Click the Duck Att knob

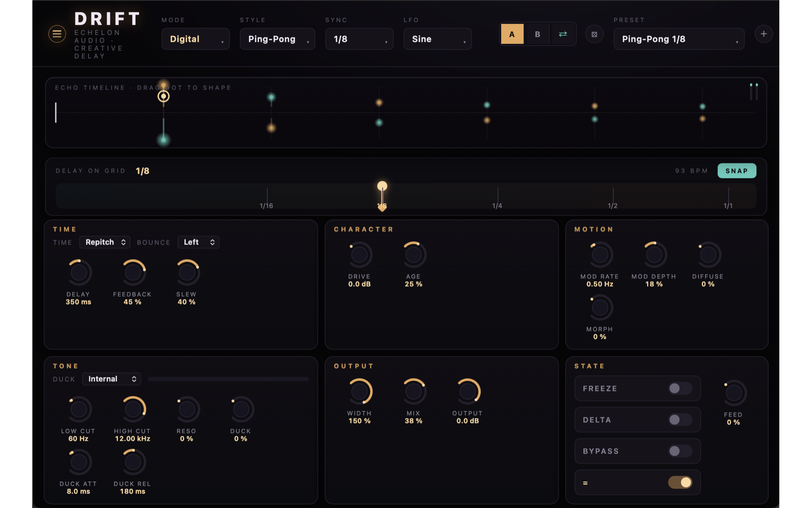pyautogui.click(x=78, y=462)
